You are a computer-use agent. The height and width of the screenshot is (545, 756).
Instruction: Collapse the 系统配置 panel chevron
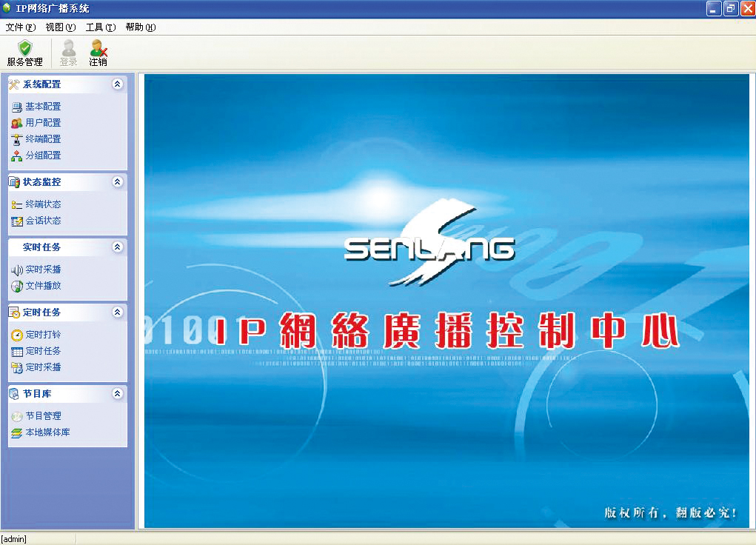pyautogui.click(x=117, y=84)
